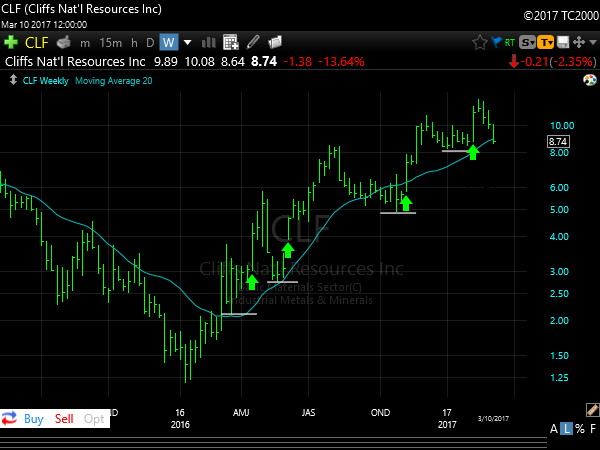Click the Buy button

(34, 419)
